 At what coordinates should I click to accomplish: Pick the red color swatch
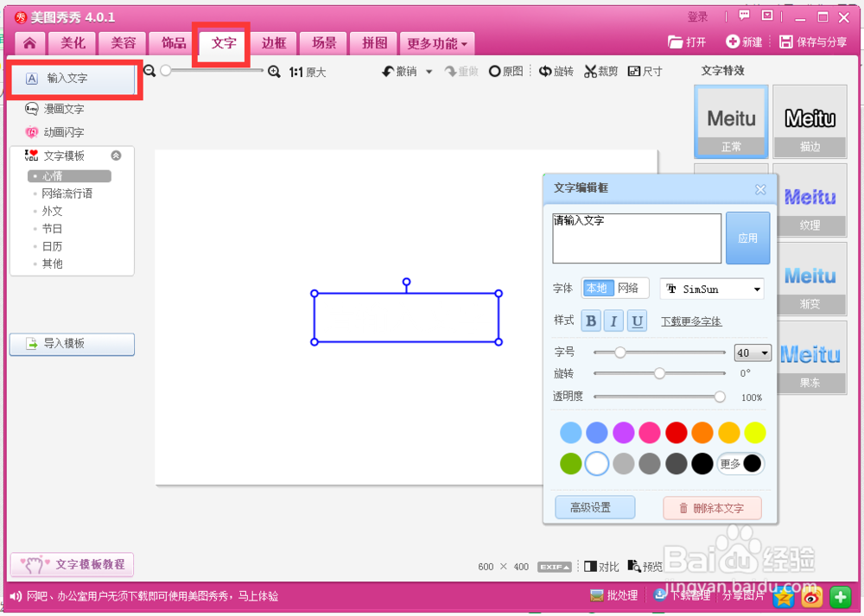click(677, 433)
